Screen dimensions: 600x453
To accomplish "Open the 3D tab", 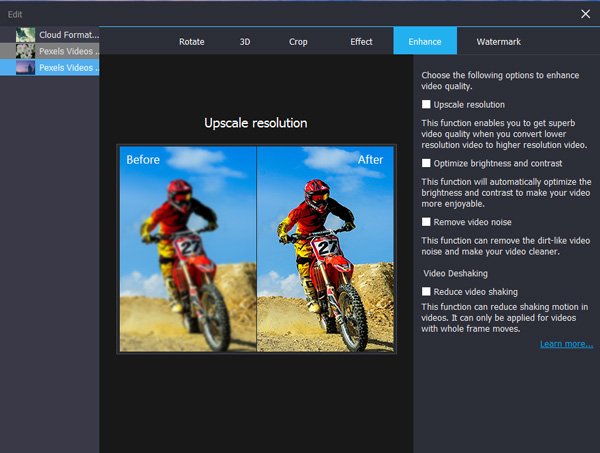I will [245, 42].
